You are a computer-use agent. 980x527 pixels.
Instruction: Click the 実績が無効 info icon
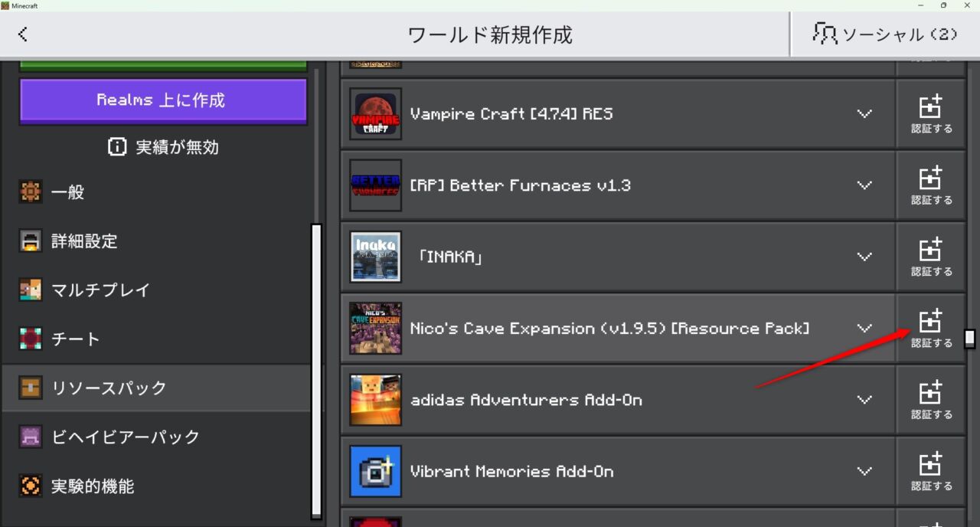pyautogui.click(x=117, y=147)
